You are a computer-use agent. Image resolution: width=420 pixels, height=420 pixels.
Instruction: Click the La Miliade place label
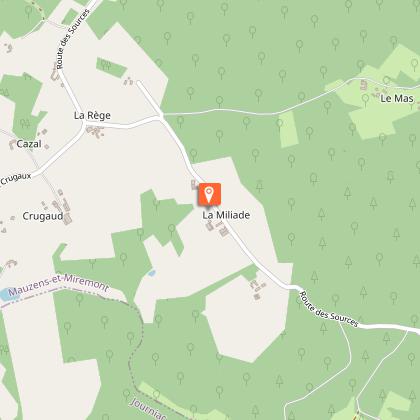[x=226, y=215]
